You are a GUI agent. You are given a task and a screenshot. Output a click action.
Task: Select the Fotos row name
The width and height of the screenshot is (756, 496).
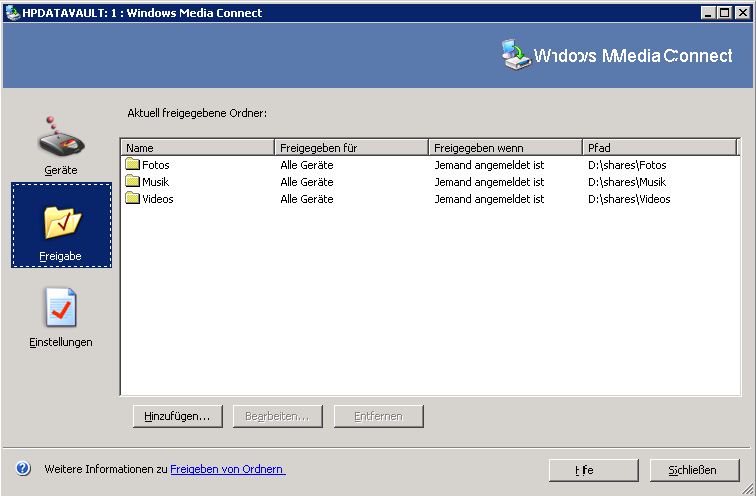click(156, 165)
